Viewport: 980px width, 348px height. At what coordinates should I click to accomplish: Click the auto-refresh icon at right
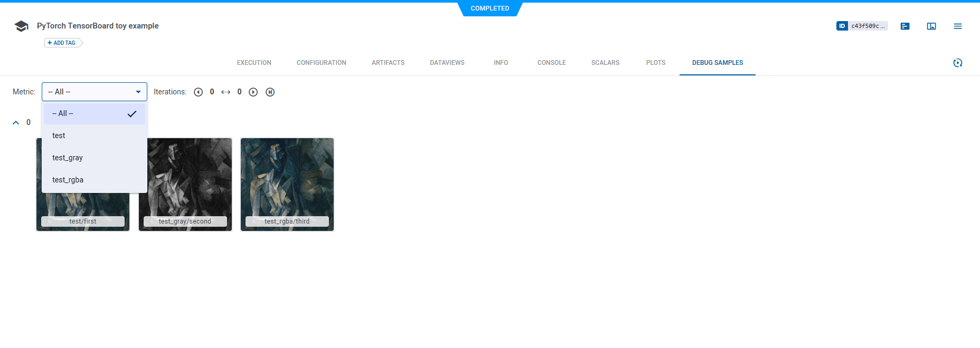957,63
